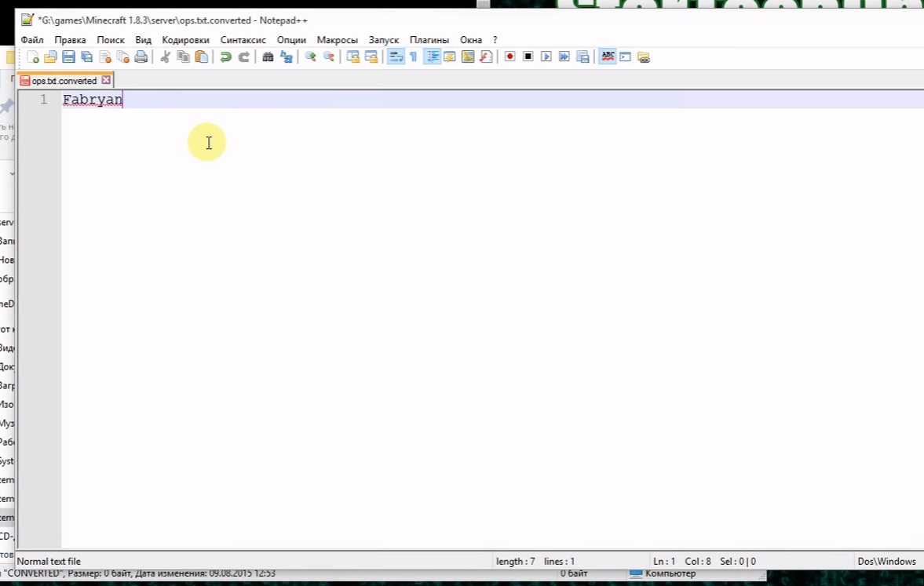Create a new document with New icon

point(33,57)
